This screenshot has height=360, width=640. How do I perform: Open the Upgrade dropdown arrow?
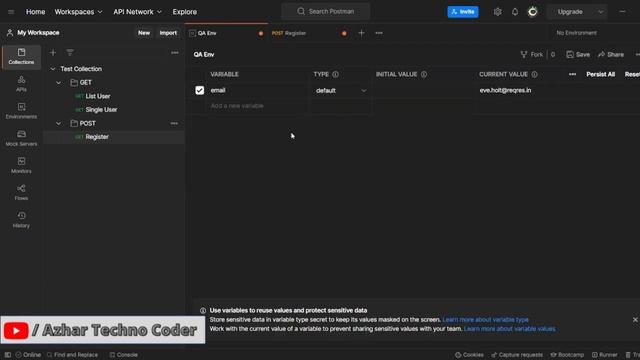point(600,12)
